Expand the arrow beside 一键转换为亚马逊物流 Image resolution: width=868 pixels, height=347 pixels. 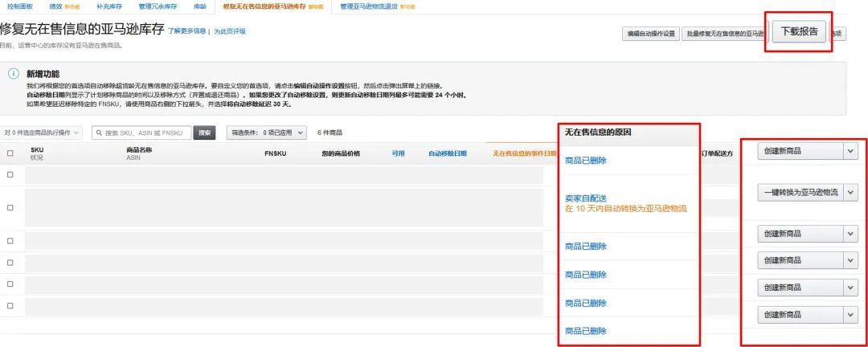click(x=851, y=192)
